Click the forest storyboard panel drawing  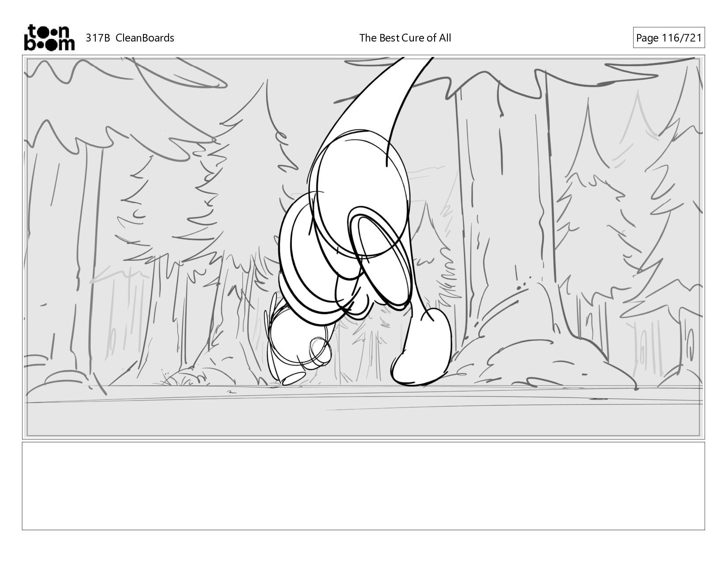[x=364, y=247]
